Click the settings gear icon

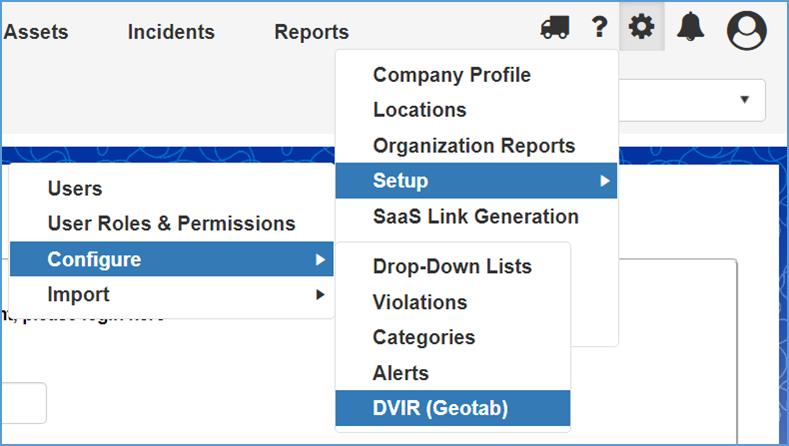click(641, 28)
